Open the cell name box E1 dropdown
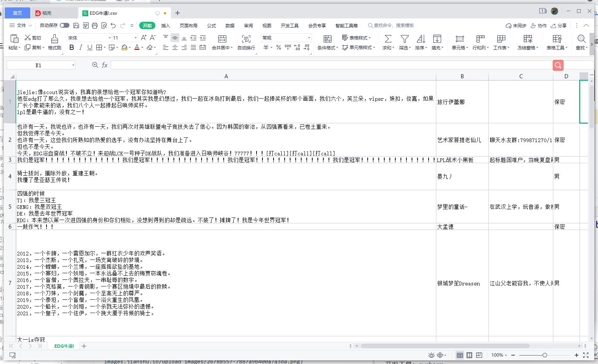This screenshot has height=364, width=598. pos(73,65)
